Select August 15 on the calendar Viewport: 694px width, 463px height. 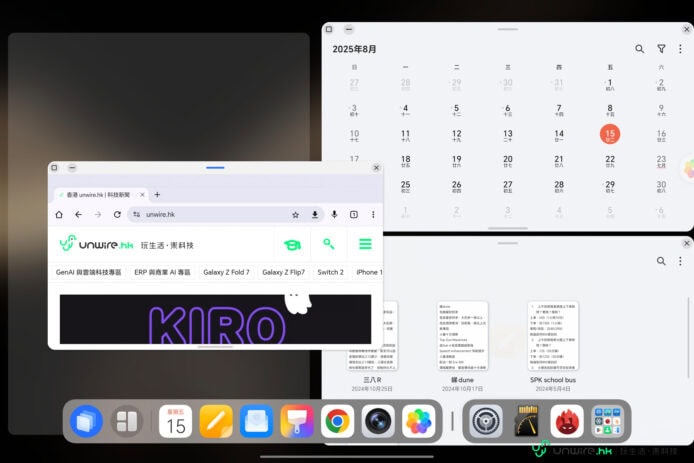[x=609, y=134]
